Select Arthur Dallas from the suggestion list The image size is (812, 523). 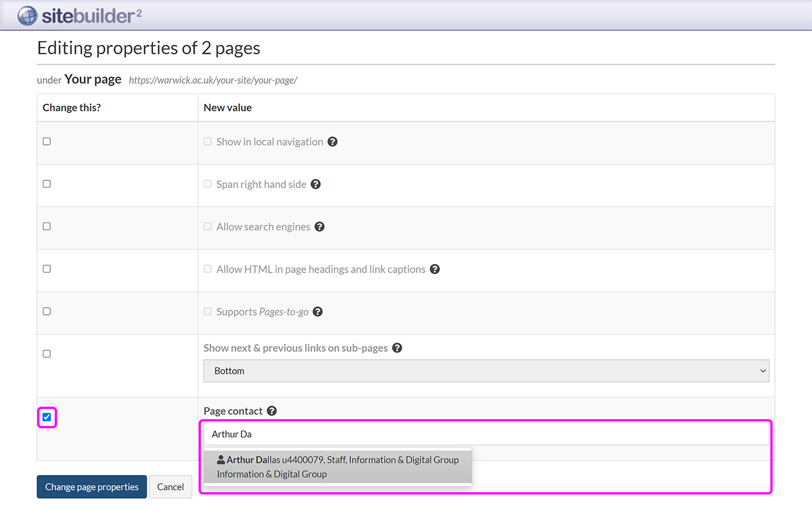[x=337, y=467]
